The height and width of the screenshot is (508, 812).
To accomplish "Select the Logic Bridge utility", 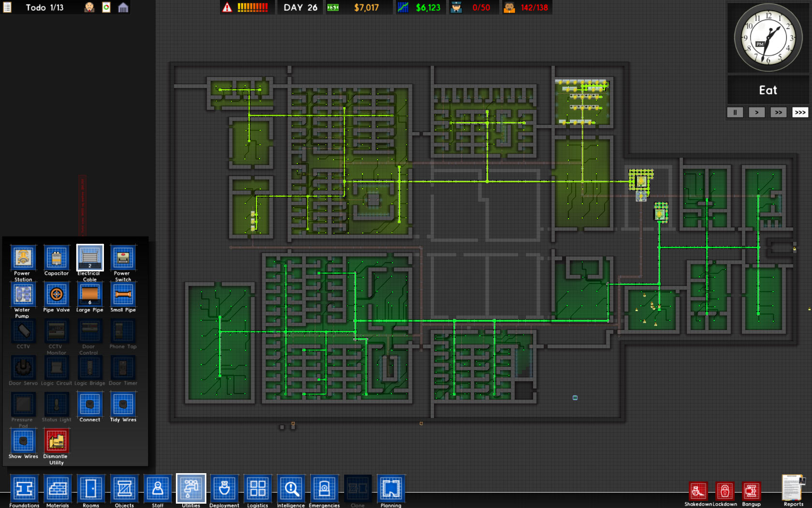I will [90, 368].
